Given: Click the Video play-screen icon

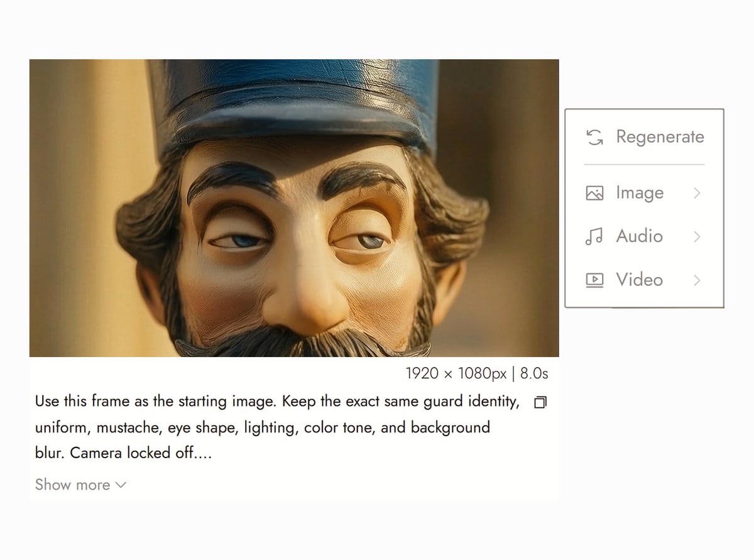Looking at the screenshot, I should 594,280.
